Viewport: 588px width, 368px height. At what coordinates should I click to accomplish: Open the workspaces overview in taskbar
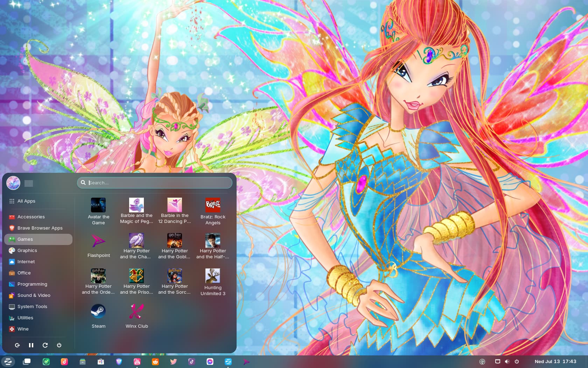tap(27, 362)
